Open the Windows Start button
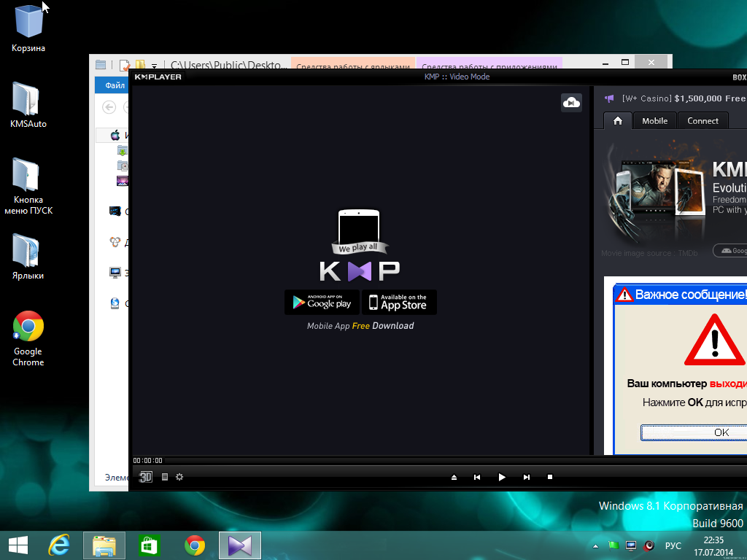The height and width of the screenshot is (560, 747). [x=18, y=545]
